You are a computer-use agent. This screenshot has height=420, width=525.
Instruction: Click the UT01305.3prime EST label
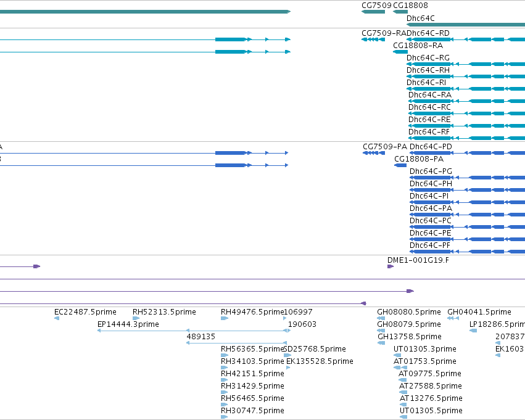coord(425,350)
